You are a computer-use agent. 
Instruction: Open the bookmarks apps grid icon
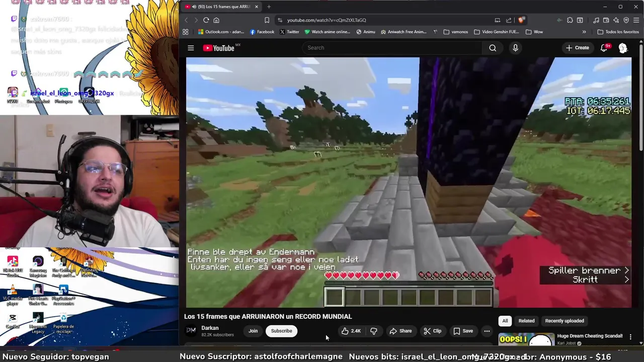[185, 32]
